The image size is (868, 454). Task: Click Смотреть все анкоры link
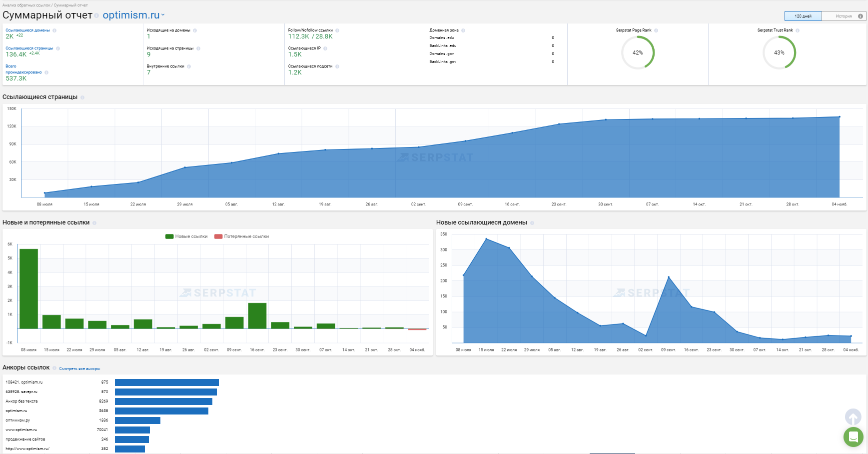[x=79, y=368]
